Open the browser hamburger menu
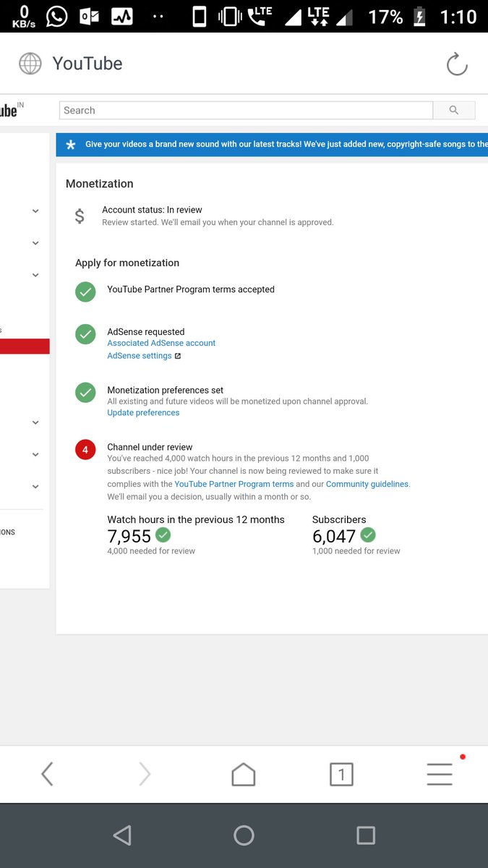Image resolution: width=488 pixels, height=868 pixels. click(x=440, y=774)
